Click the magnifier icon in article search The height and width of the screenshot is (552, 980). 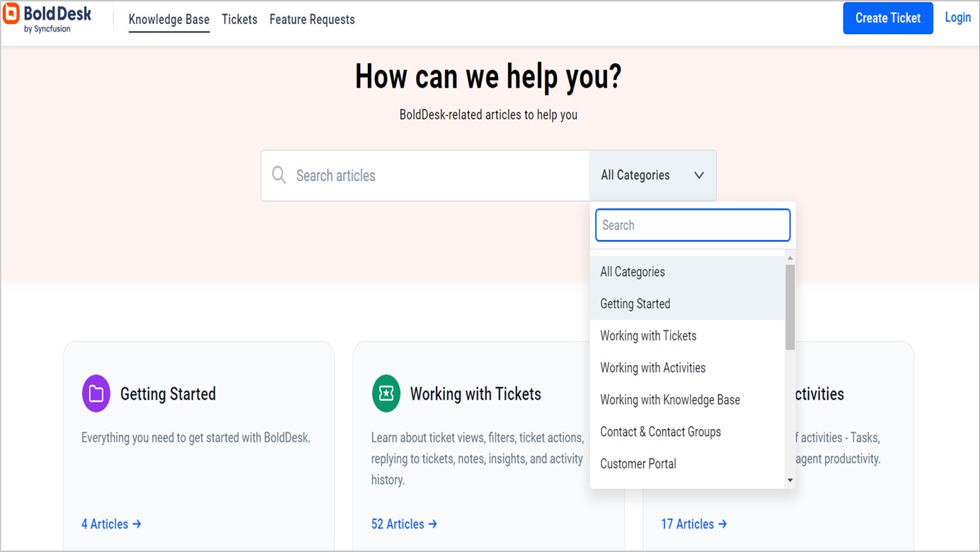click(x=279, y=176)
